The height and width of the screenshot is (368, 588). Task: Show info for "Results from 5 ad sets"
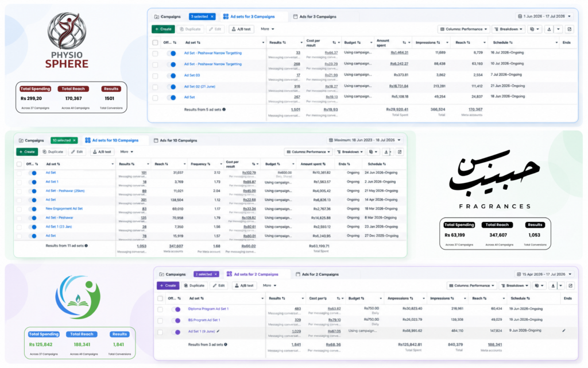225,110
